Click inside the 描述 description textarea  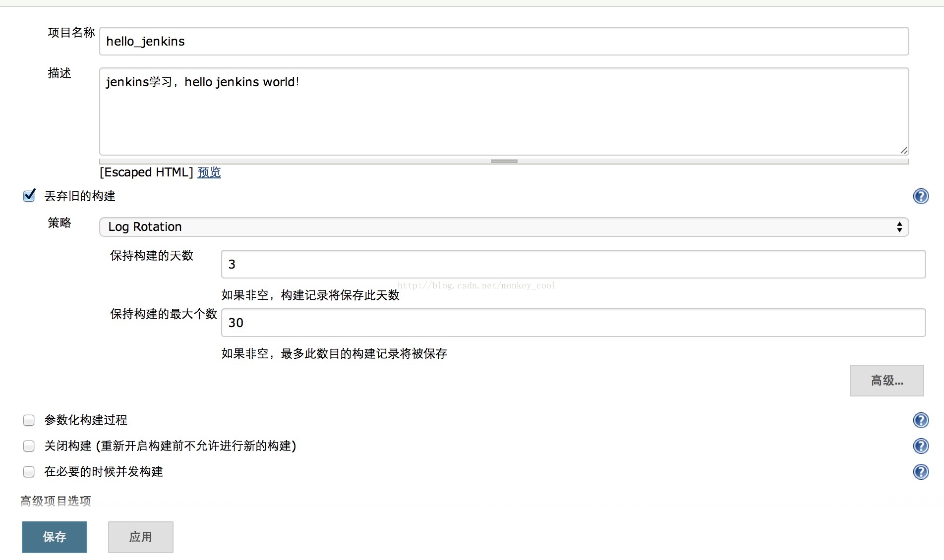[x=504, y=112]
